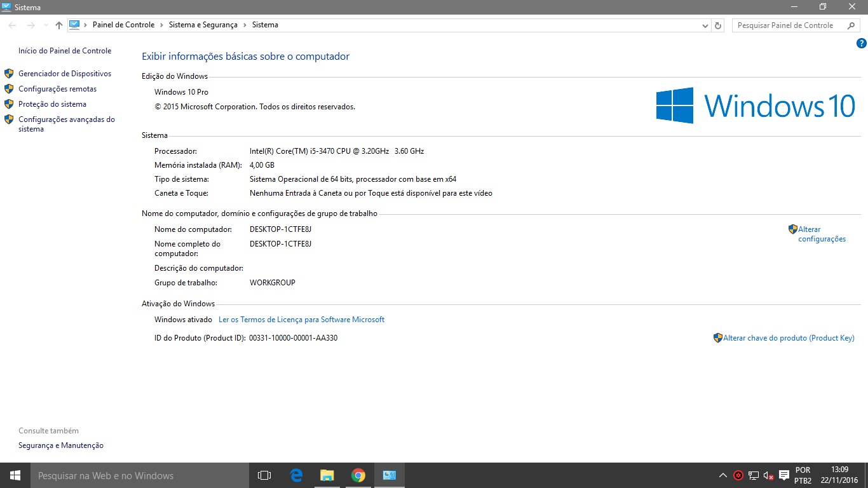Image resolution: width=868 pixels, height=488 pixels.
Task: Click the Windows 10 Pro edition text
Action: coord(181,92)
